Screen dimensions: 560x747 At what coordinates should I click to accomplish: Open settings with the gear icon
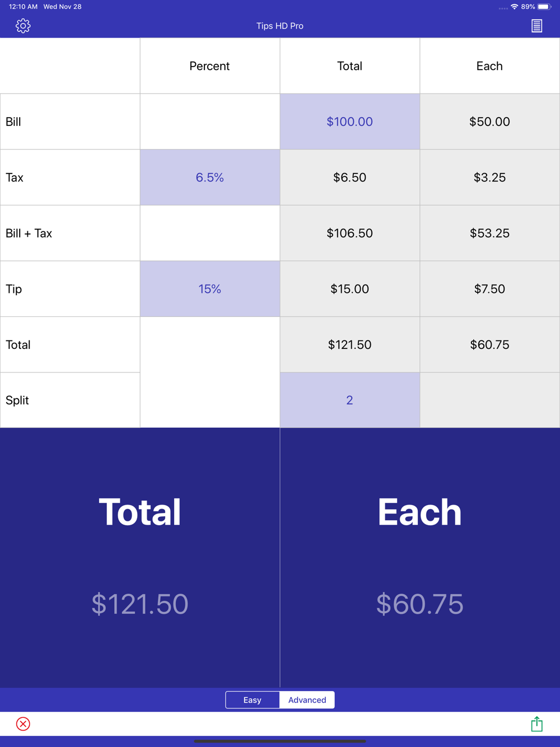tap(23, 26)
